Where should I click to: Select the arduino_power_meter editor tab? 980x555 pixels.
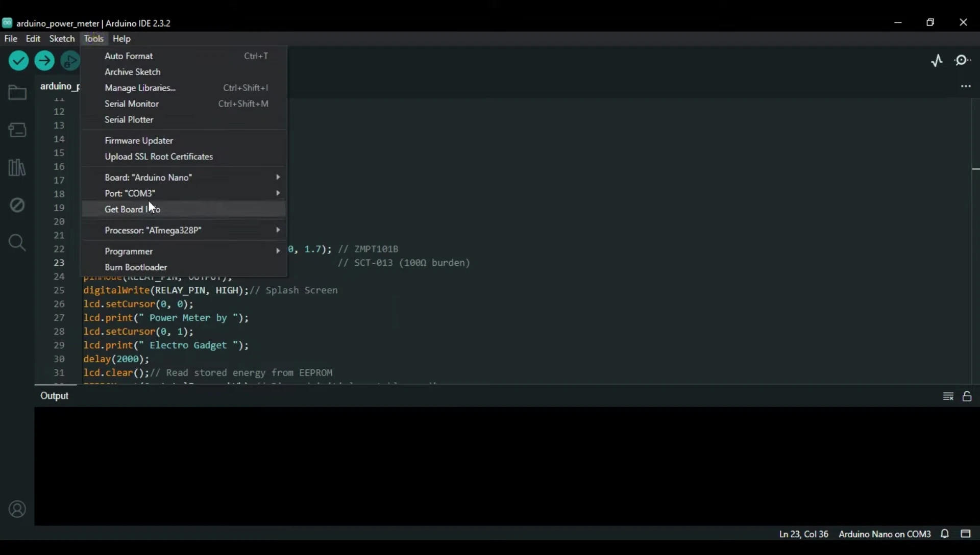[59, 86]
